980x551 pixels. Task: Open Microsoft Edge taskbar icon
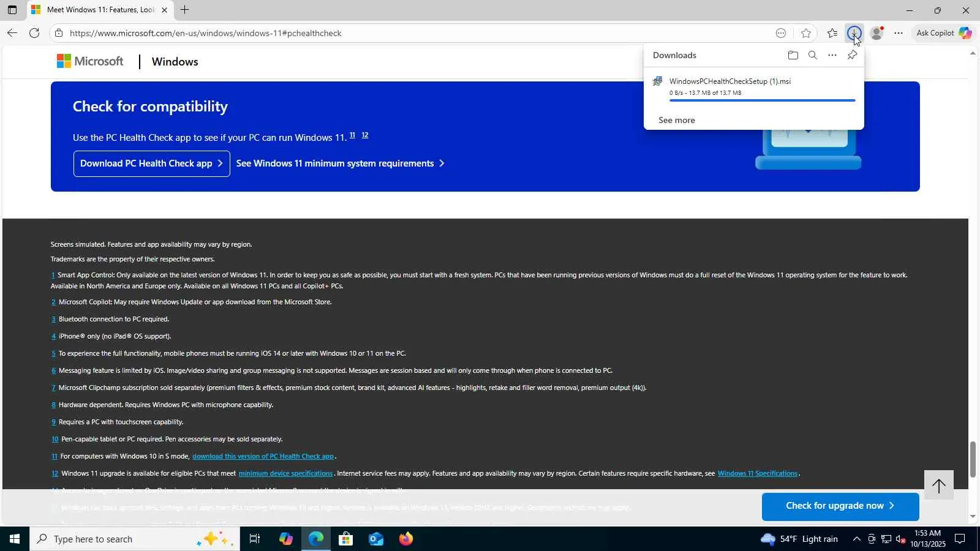click(x=315, y=539)
